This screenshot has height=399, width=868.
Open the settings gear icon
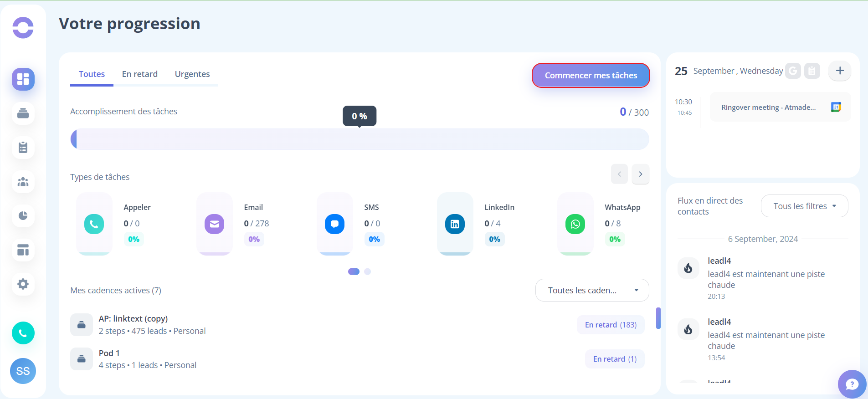[x=23, y=284]
